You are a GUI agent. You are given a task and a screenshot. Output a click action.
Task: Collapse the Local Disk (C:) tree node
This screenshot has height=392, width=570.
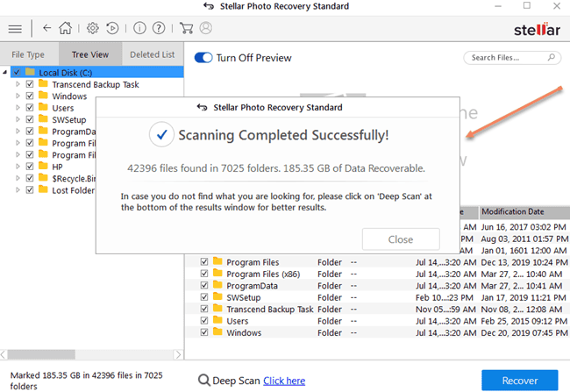click(x=4, y=73)
